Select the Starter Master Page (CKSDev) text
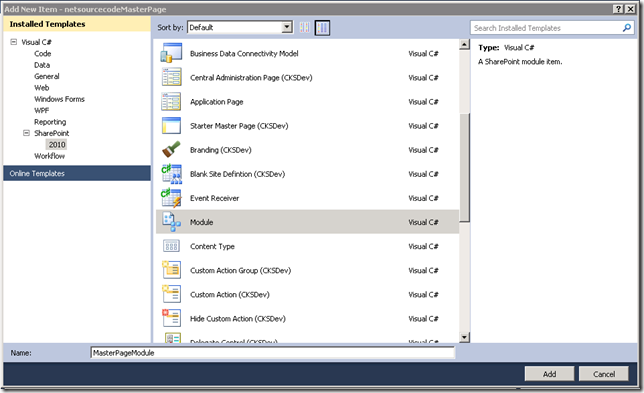This screenshot has height=393, width=644. (x=239, y=126)
